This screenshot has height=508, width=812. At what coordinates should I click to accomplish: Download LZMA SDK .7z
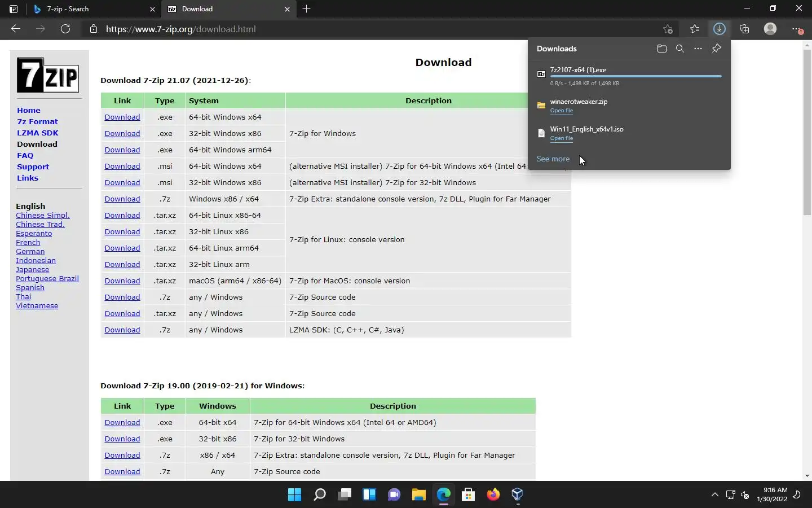coord(122,330)
